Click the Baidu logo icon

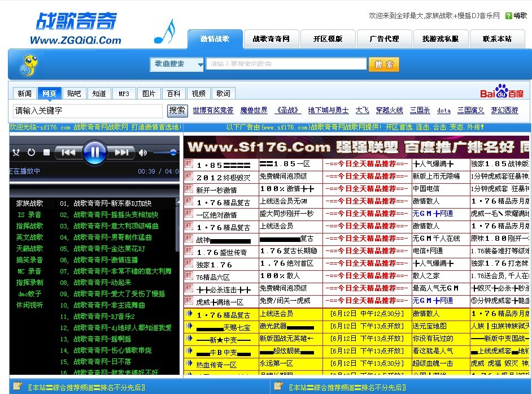(503, 92)
